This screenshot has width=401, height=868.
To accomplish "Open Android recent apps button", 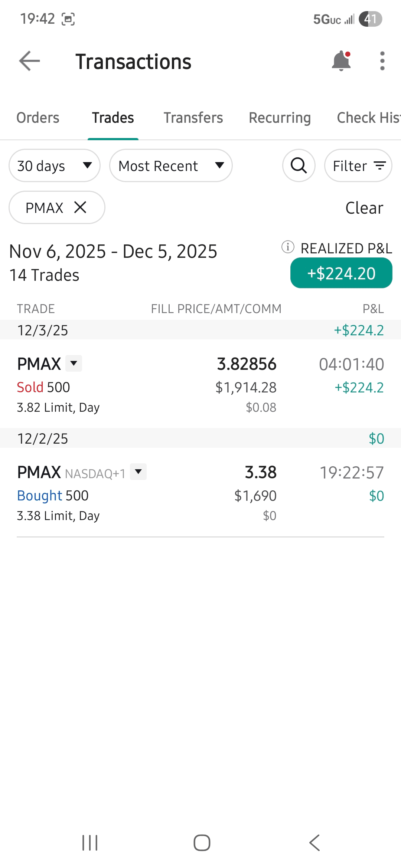I will (90, 843).
